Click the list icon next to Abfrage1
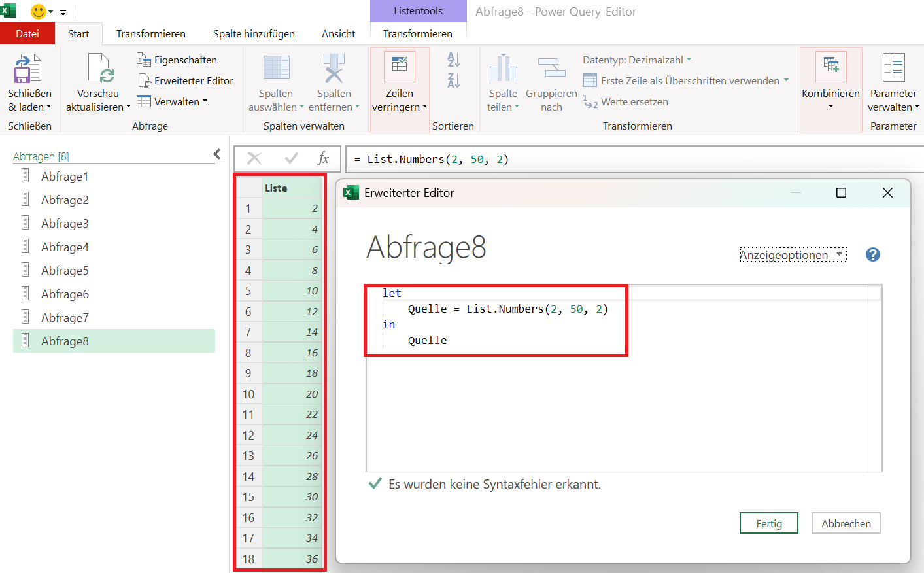Screen dimensions: 924x573 click(26, 175)
